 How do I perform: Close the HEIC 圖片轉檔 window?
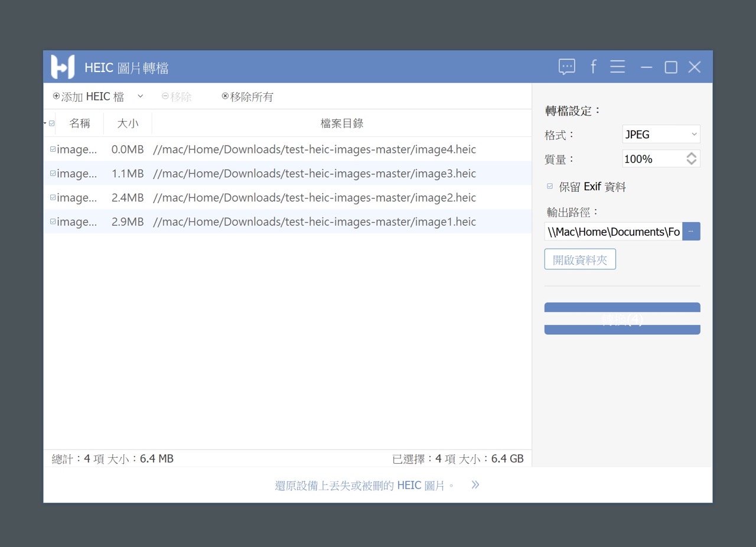pyautogui.click(x=695, y=67)
